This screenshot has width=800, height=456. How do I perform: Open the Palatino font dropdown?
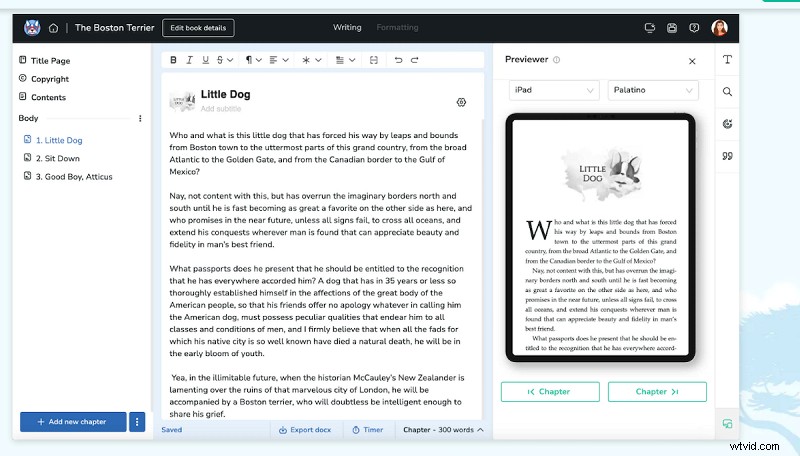(x=653, y=90)
